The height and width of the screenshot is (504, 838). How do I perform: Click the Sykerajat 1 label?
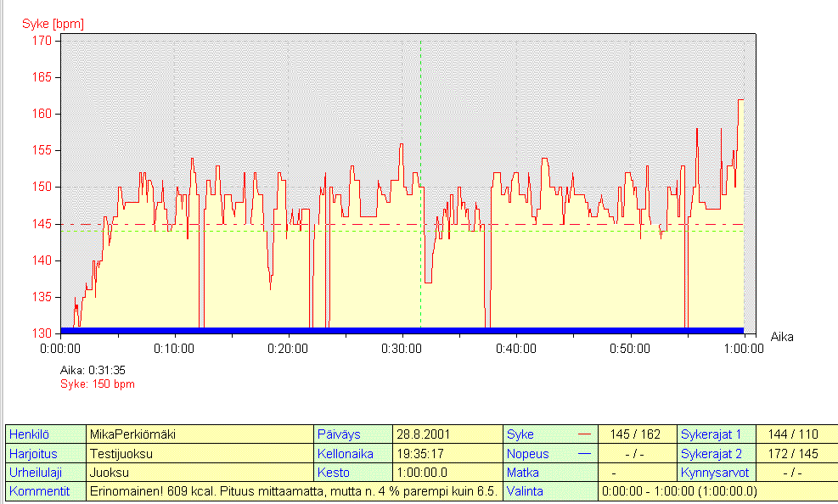pyautogui.click(x=716, y=434)
